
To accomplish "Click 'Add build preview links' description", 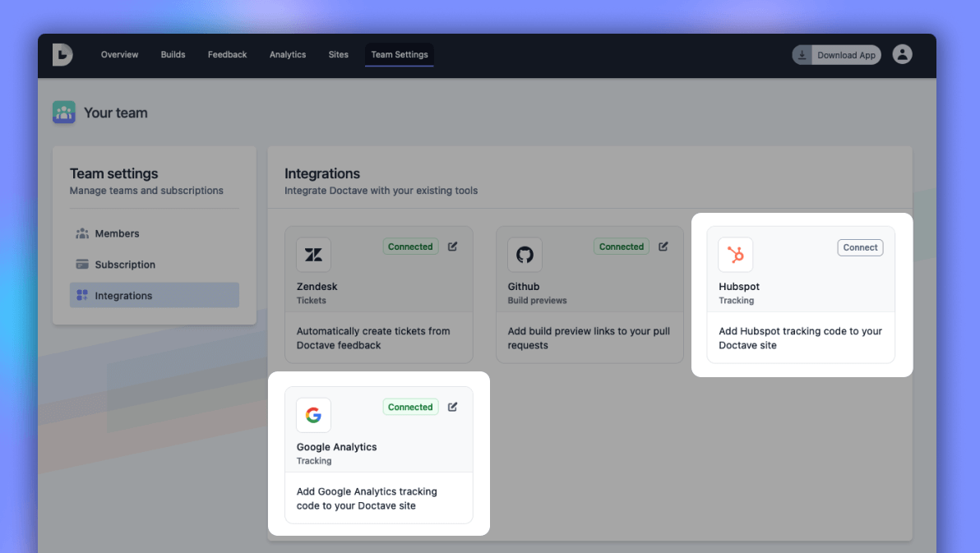I will [x=589, y=338].
